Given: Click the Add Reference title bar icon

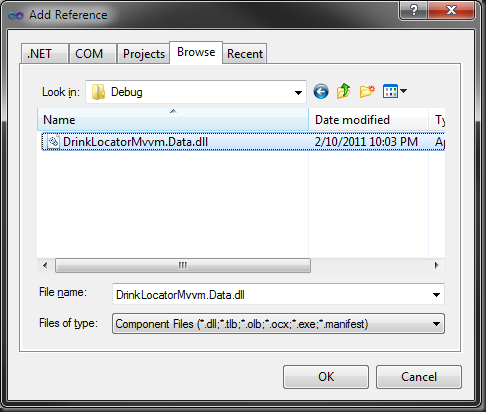Looking at the screenshot, I should coord(15,16).
